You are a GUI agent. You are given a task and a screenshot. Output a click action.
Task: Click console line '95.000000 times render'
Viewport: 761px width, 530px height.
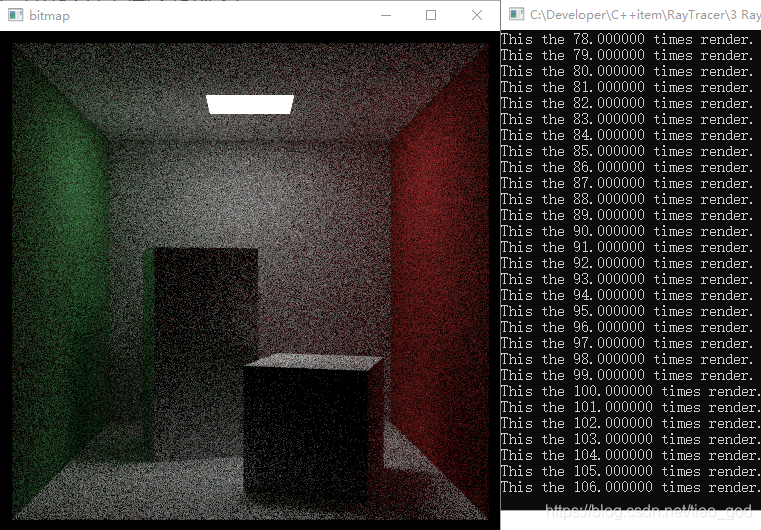pos(627,312)
